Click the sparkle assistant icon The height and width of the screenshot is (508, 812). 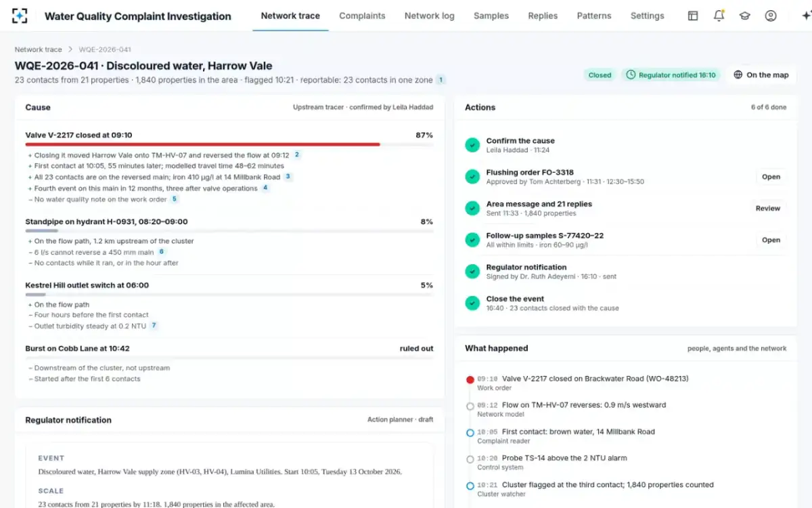tap(805, 16)
